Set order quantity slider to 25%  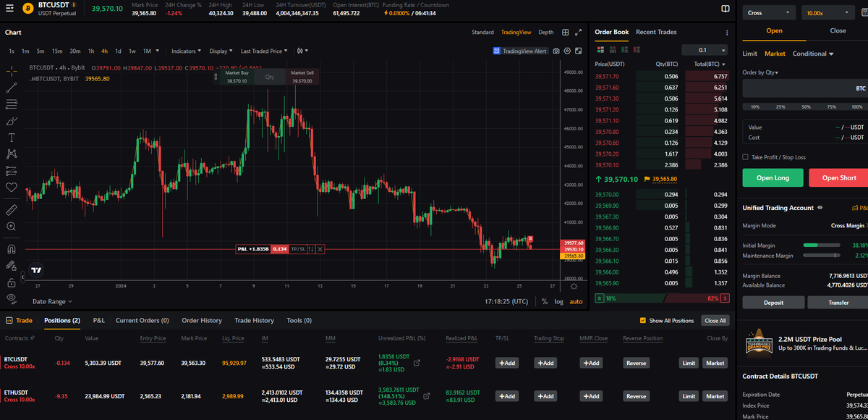click(780, 106)
